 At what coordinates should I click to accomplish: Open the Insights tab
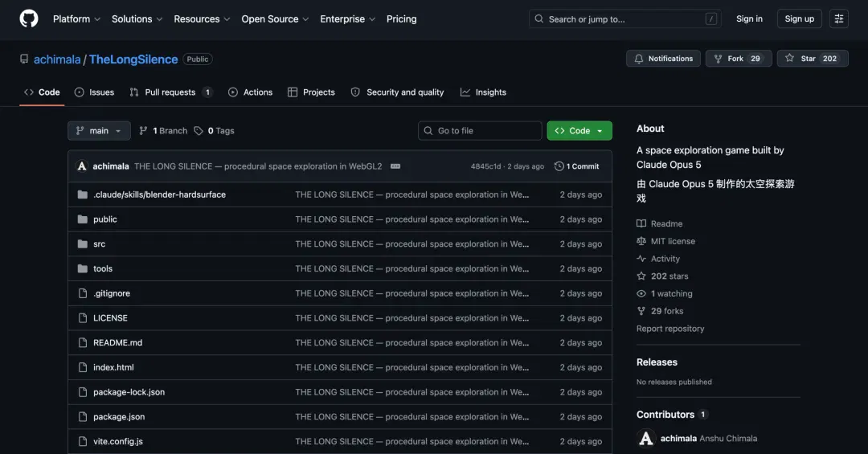click(x=483, y=92)
